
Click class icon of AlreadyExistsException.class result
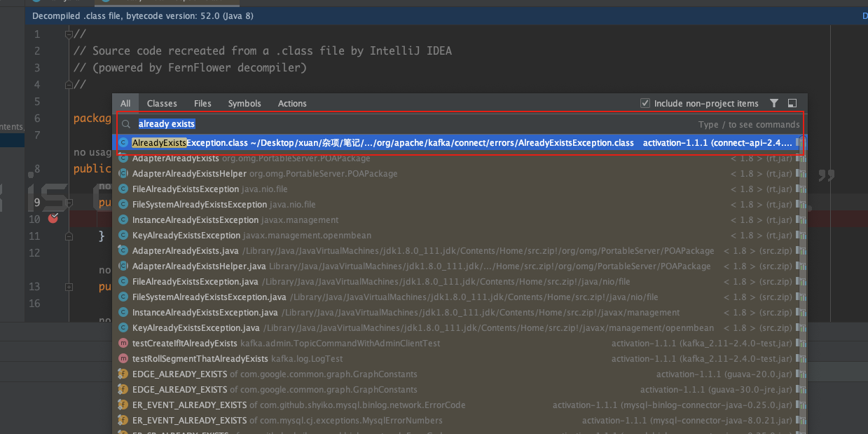[123, 142]
